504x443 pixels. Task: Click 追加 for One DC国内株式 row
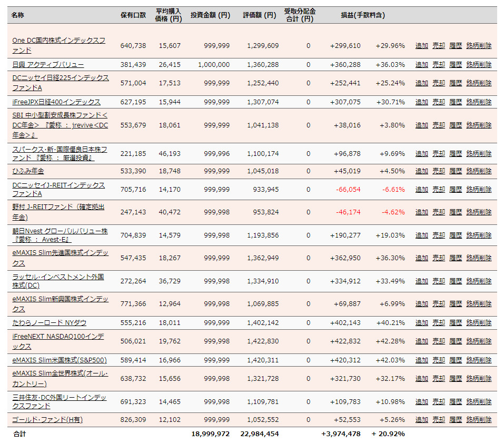coord(421,46)
